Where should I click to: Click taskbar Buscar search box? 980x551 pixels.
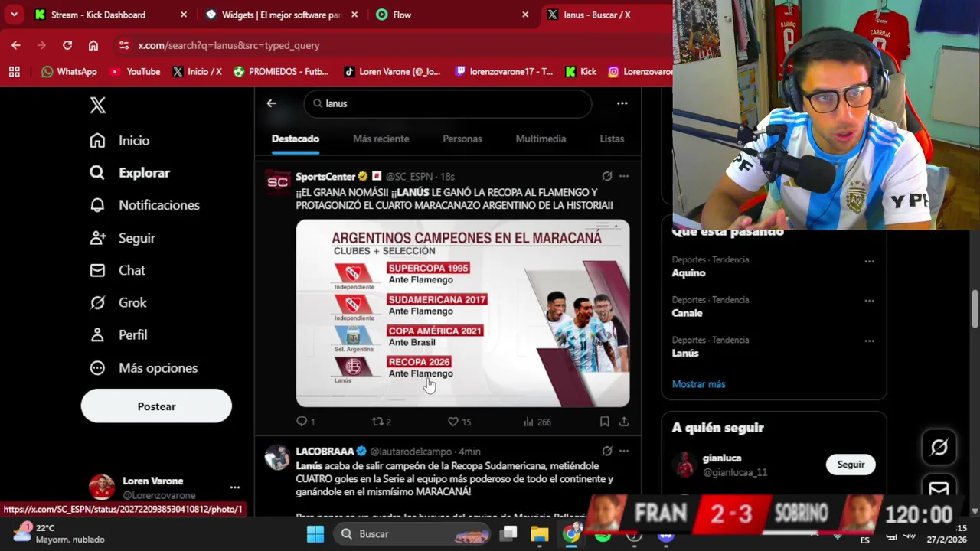tap(412, 533)
